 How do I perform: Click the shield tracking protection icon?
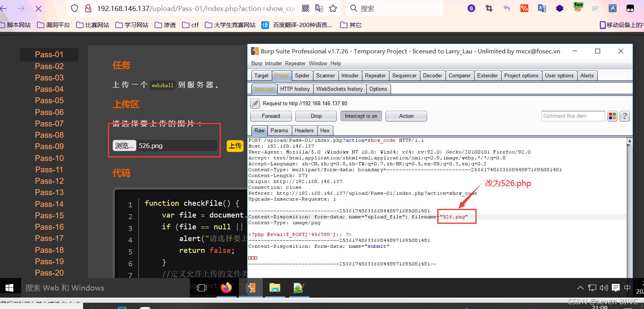point(75,8)
